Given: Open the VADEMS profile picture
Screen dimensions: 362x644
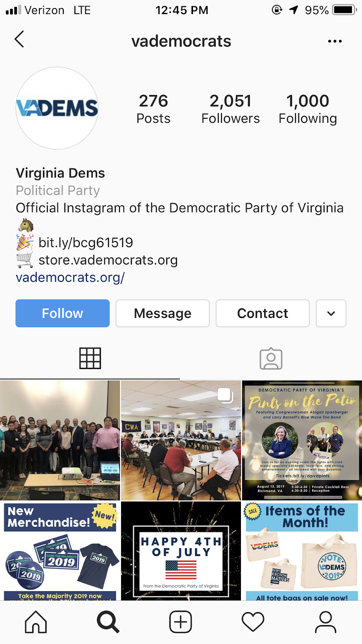Looking at the screenshot, I should tap(57, 108).
